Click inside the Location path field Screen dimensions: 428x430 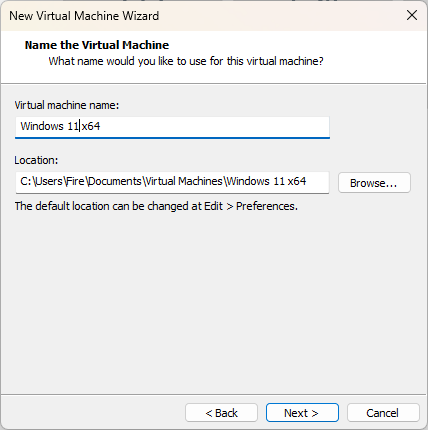click(x=172, y=182)
